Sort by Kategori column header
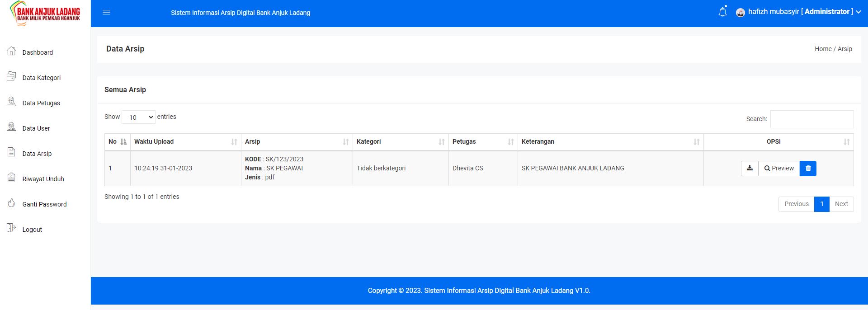The height and width of the screenshot is (310, 868). point(401,141)
